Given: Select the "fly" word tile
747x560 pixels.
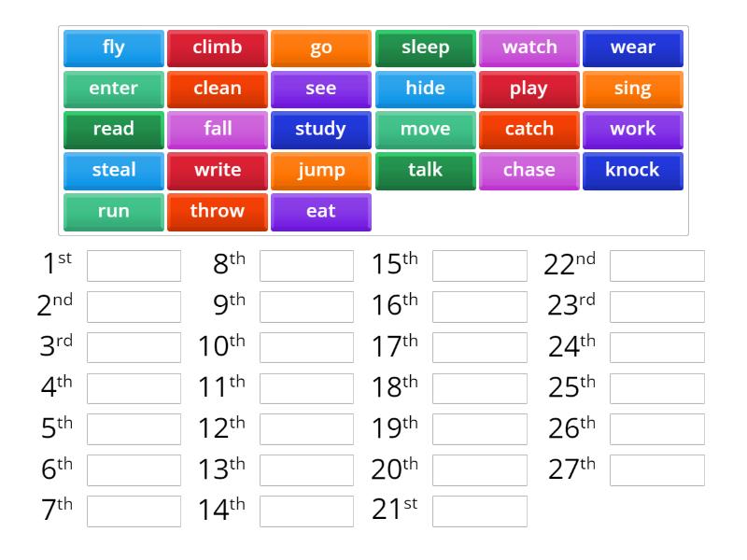Looking at the screenshot, I should (112, 47).
